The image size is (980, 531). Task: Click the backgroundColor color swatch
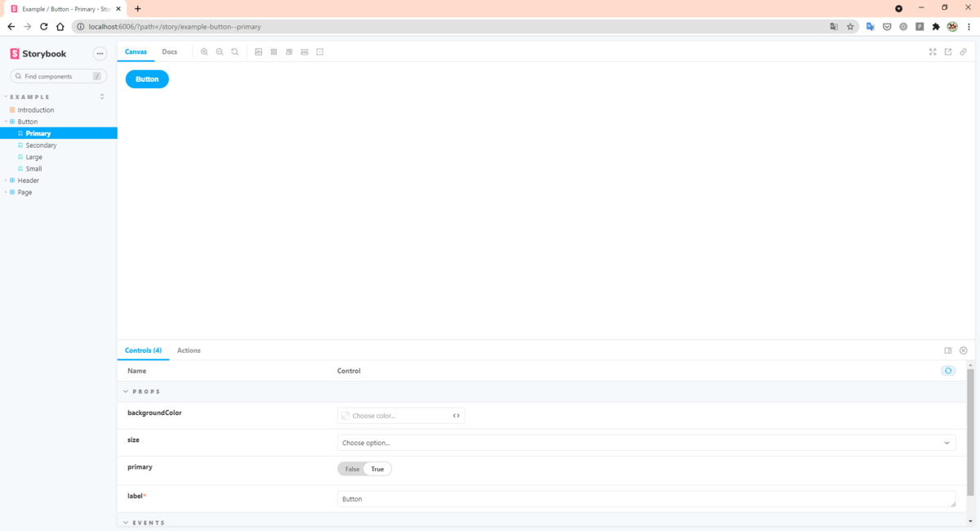(345, 416)
